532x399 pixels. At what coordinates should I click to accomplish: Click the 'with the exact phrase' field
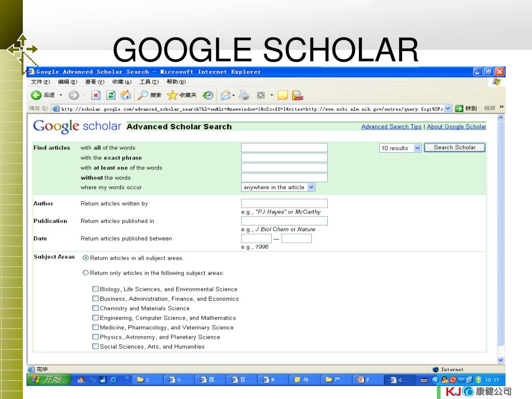point(284,157)
